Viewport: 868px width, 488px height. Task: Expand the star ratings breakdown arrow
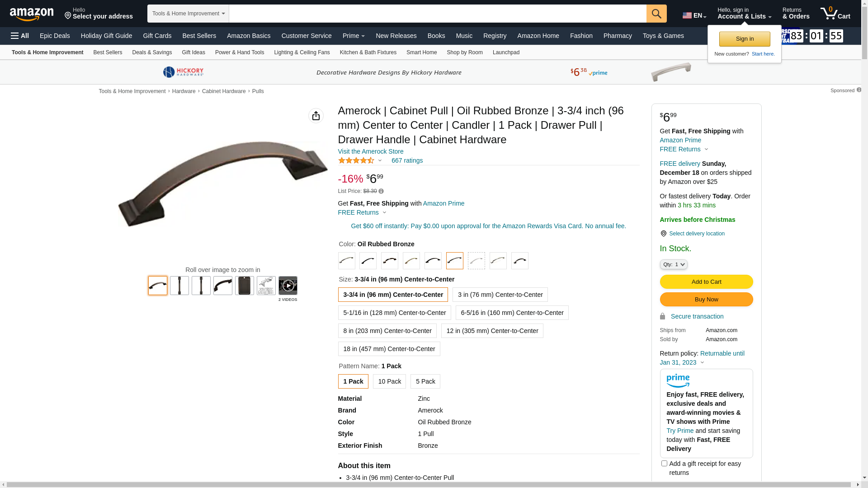click(380, 160)
